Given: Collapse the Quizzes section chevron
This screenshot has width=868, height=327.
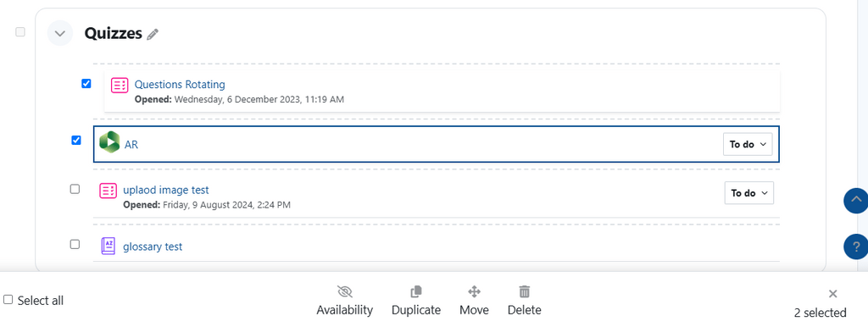Looking at the screenshot, I should pyautogui.click(x=60, y=33).
